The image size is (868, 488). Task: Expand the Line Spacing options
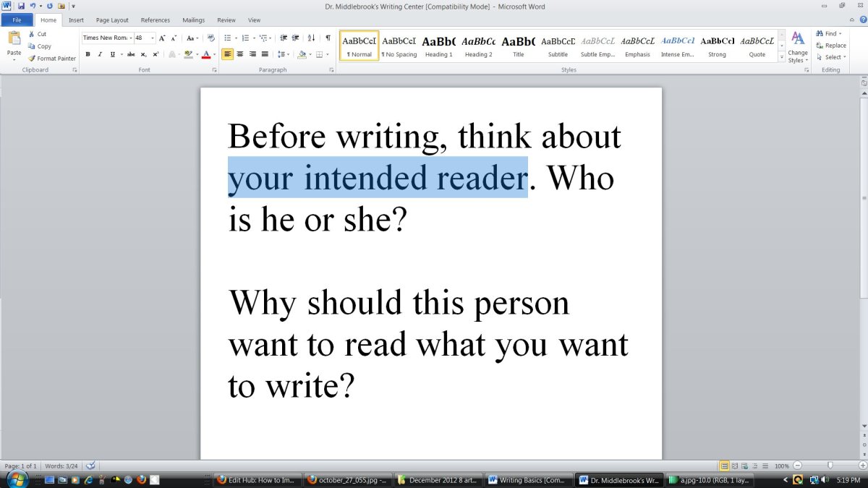[x=287, y=55]
